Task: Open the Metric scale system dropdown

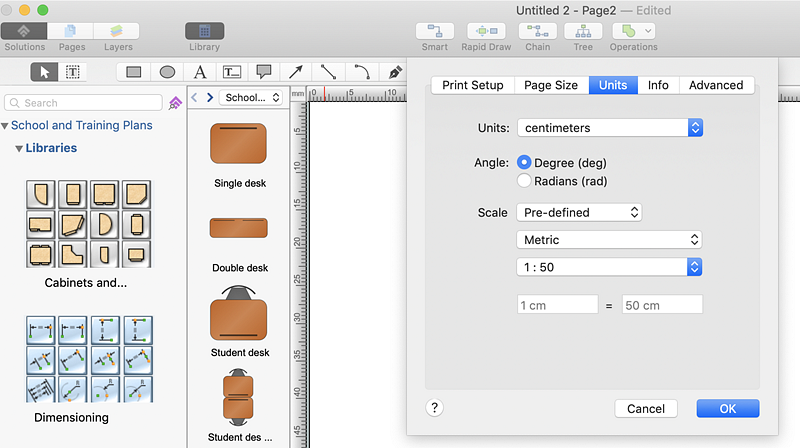Action: [x=610, y=240]
